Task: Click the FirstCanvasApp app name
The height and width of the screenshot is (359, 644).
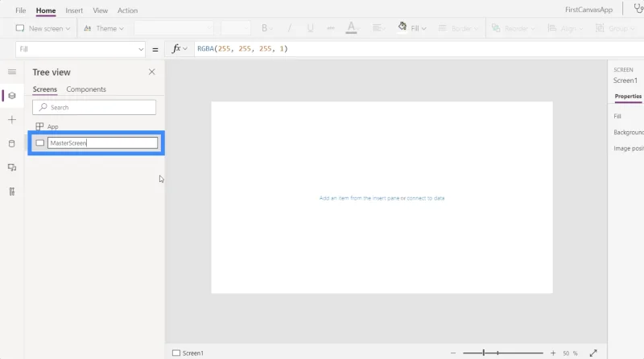Action: click(588, 10)
